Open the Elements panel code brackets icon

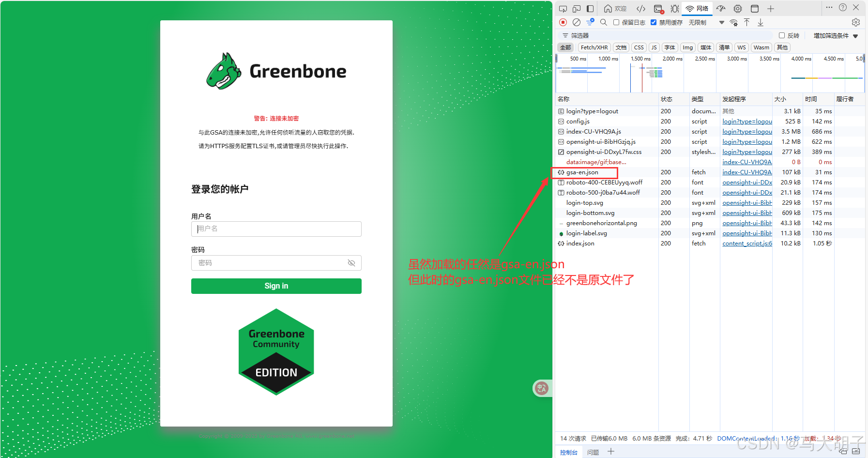(641, 9)
